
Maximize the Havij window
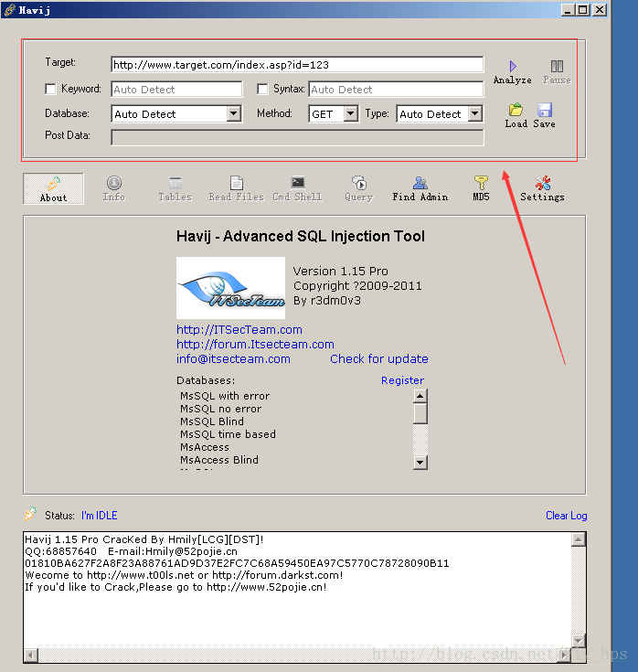[x=583, y=10]
